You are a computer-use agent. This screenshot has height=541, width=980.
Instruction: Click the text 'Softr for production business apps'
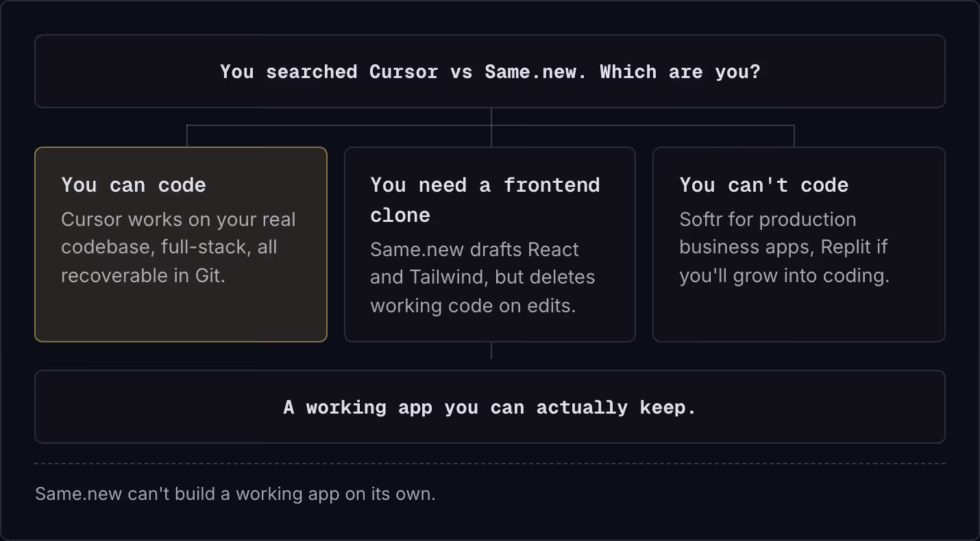[x=768, y=234]
